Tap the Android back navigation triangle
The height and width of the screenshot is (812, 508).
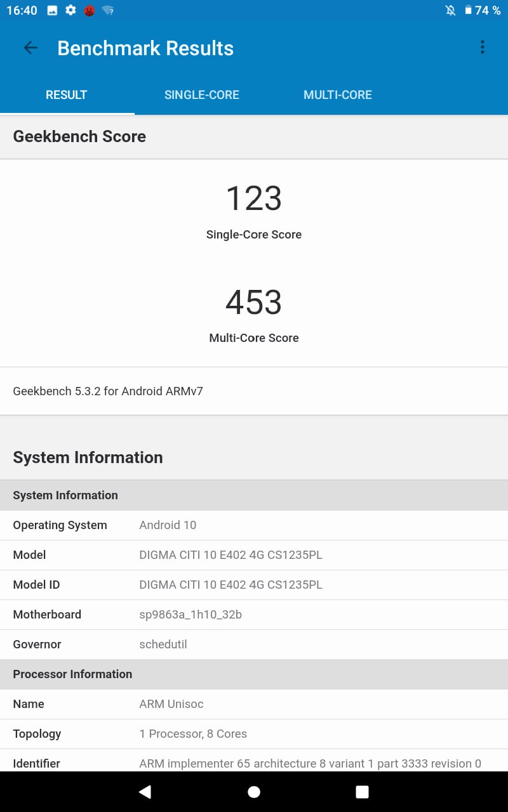145,791
